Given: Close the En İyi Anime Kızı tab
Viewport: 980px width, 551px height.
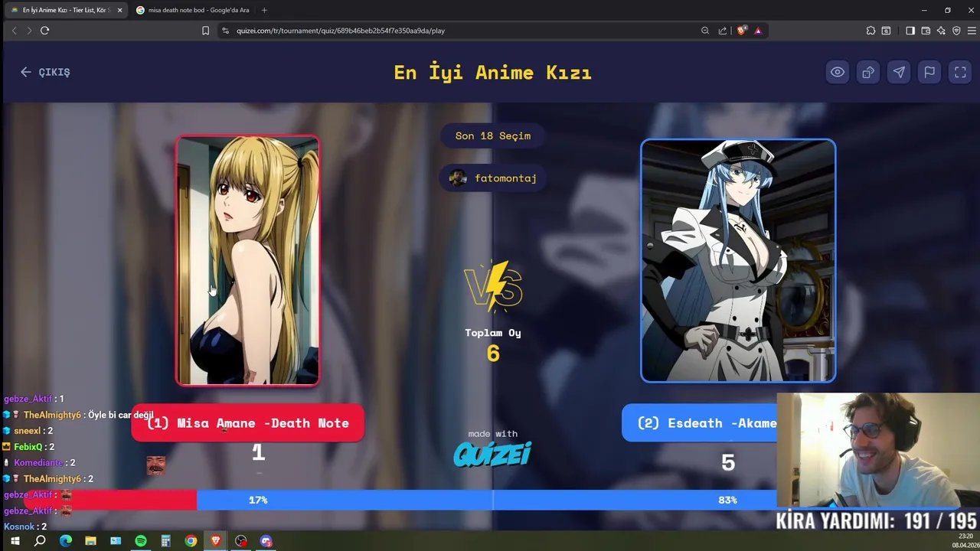Looking at the screenshot, I should coord(119,10).
